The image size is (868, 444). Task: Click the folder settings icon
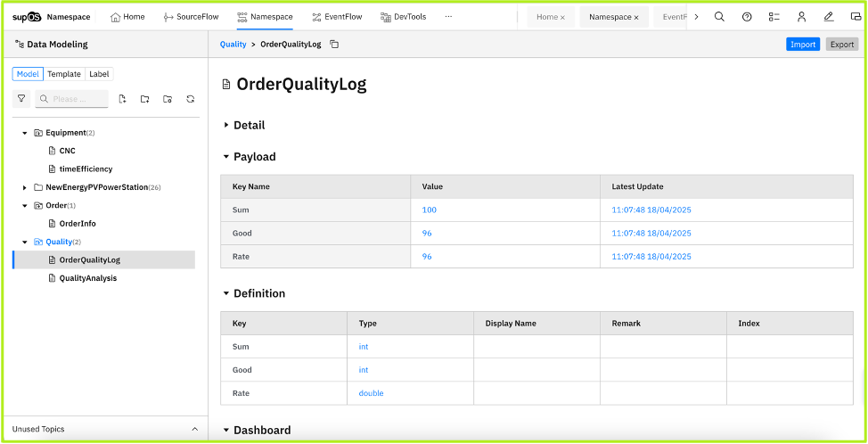[168, 99]
